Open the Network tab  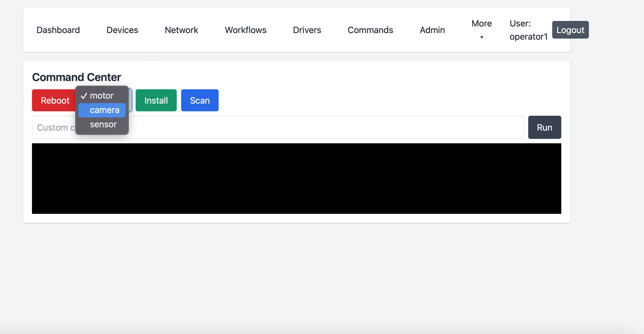point(181,30)
